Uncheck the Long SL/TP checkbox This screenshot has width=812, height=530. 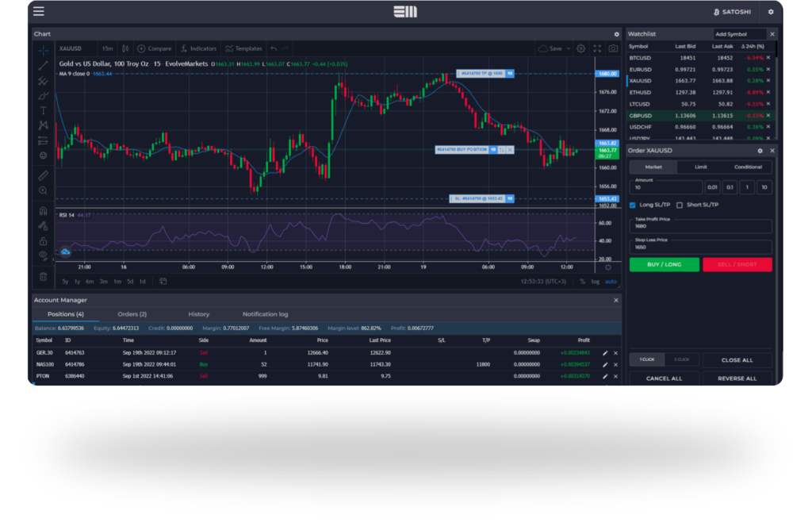coord(633,205)
